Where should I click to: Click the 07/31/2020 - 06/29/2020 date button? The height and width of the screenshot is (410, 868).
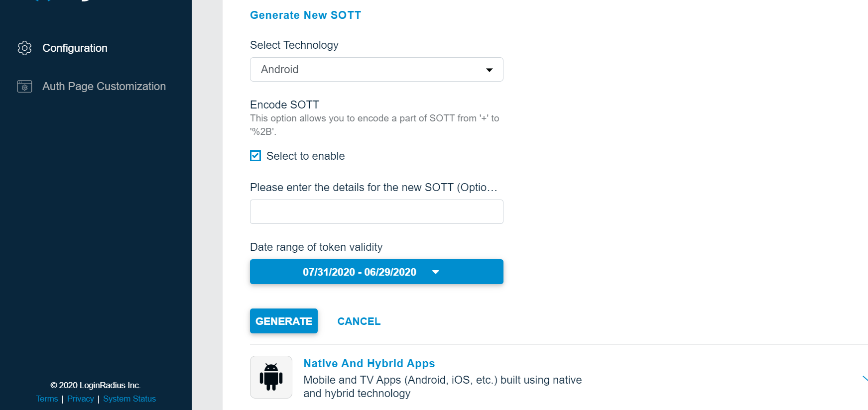coord(360,272)
